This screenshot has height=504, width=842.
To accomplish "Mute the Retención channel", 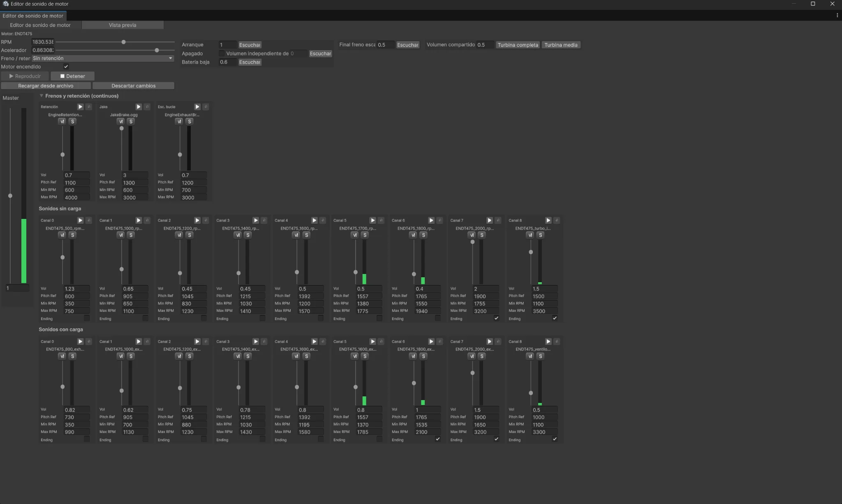I will [x=62, y=122].
